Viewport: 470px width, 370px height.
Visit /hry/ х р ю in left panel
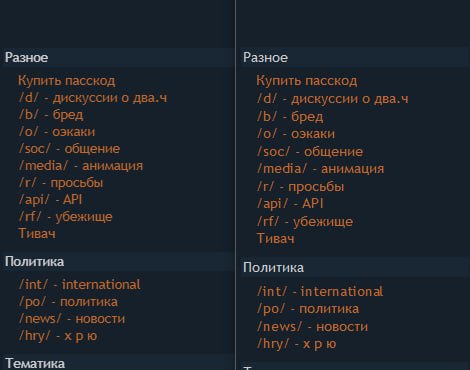[58, 336]
